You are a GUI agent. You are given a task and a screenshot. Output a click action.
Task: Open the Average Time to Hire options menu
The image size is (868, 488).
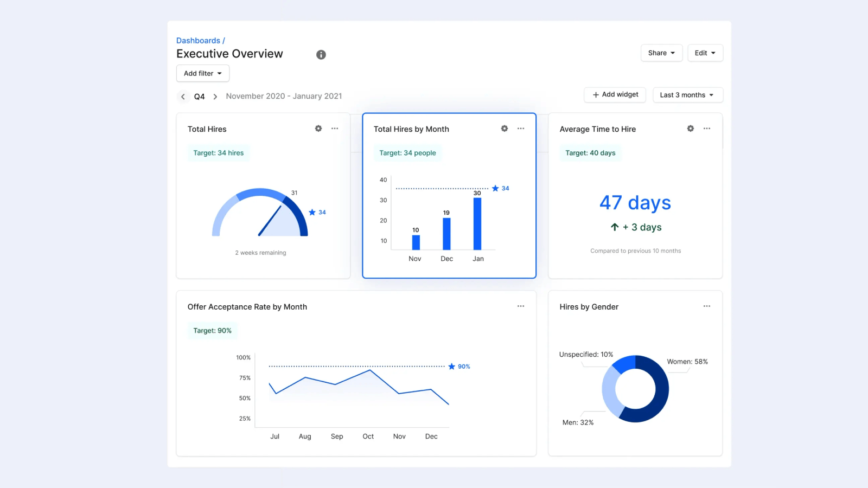(707, 129)
